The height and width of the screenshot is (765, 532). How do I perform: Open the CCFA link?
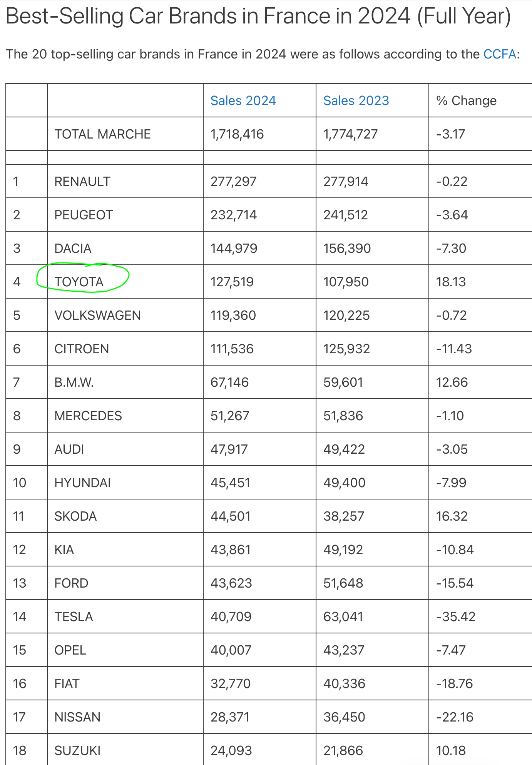(499, 54)
